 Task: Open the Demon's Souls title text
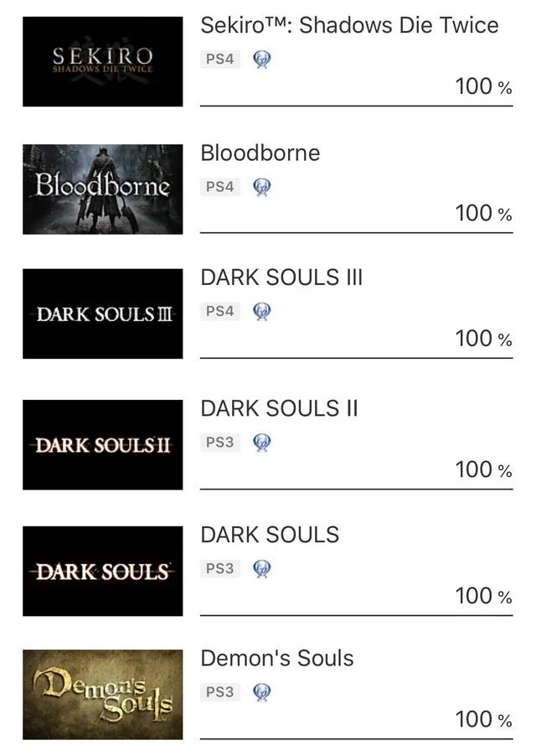pyautogui.click(x=276, y=658)
